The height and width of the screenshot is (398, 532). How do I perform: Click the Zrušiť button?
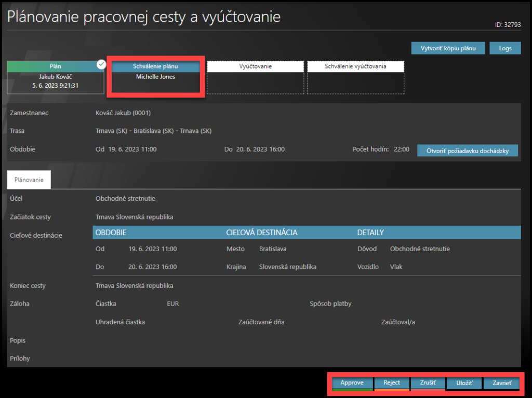click(x=428, y=383)
